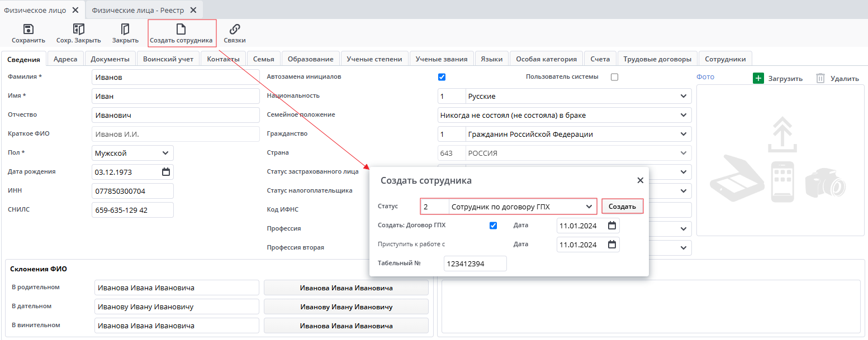Click the green Загрузить photo upload icon
868x340 pixels.
pos(758,78)
